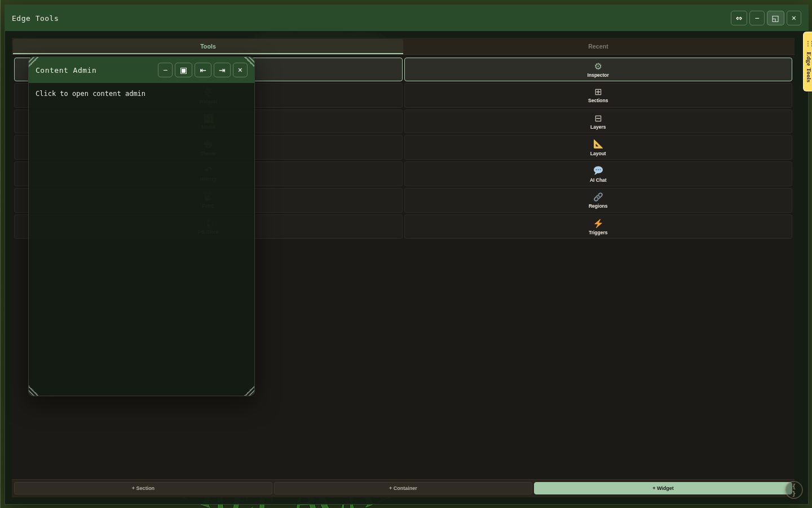
Task: Open the Layout ruler tool
Action: coord(598,147)
